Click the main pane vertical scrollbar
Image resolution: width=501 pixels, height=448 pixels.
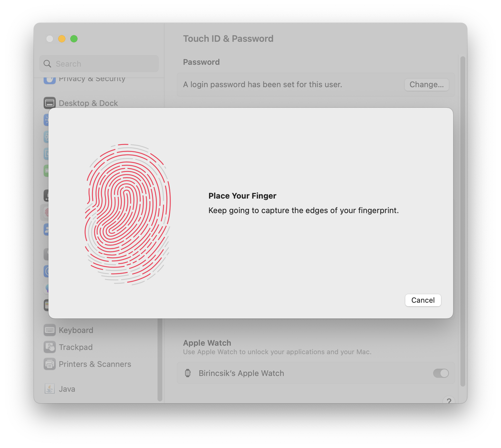tap(463, 221)
